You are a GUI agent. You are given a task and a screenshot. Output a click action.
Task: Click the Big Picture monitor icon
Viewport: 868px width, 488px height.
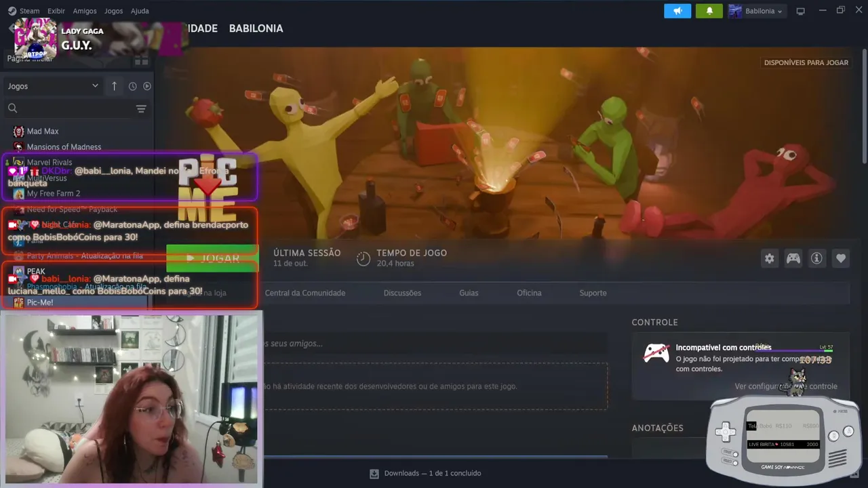click(801, 11)
